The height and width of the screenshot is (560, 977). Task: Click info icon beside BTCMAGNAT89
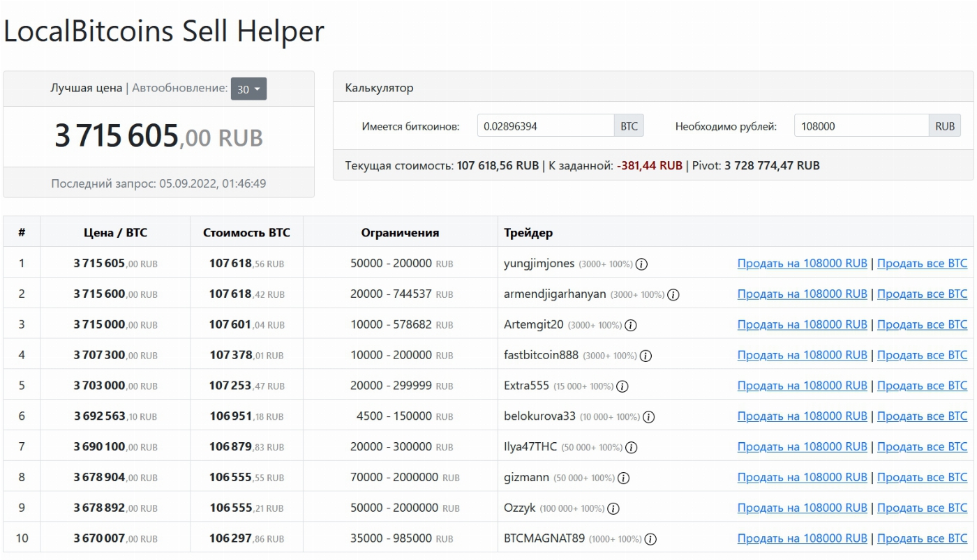click(x=650, y=539)
